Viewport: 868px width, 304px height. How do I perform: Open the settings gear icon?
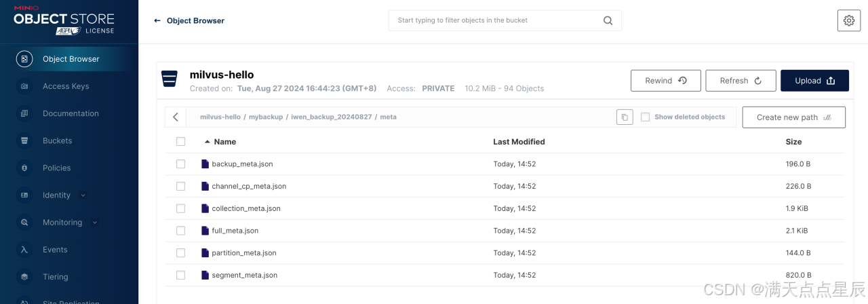coord(849,20)
